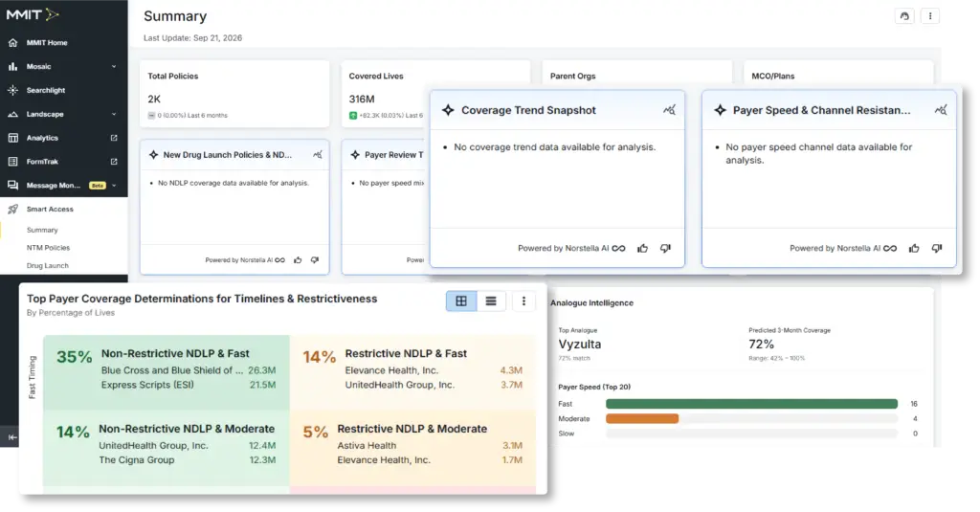The image size is (980, 512).
Task: Click the Total Policies 2K value
Action: tap(154, 99)
